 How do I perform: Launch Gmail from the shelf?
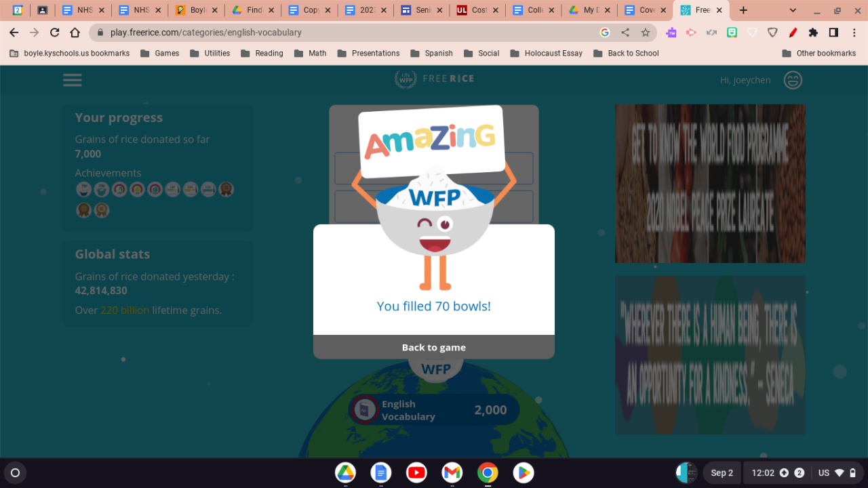452,472
